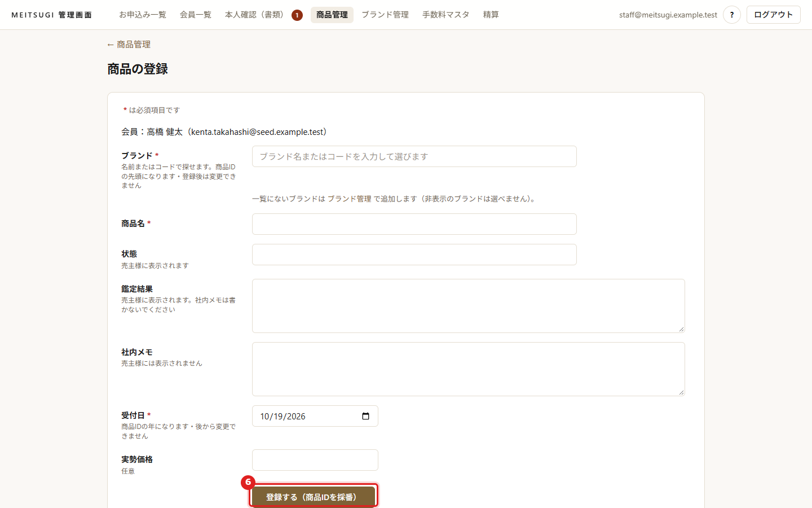The width and height of the screenshot is (812, 508).
Task: Open 手数料マスタ navigation item
Action: click(x=446, y=15)
